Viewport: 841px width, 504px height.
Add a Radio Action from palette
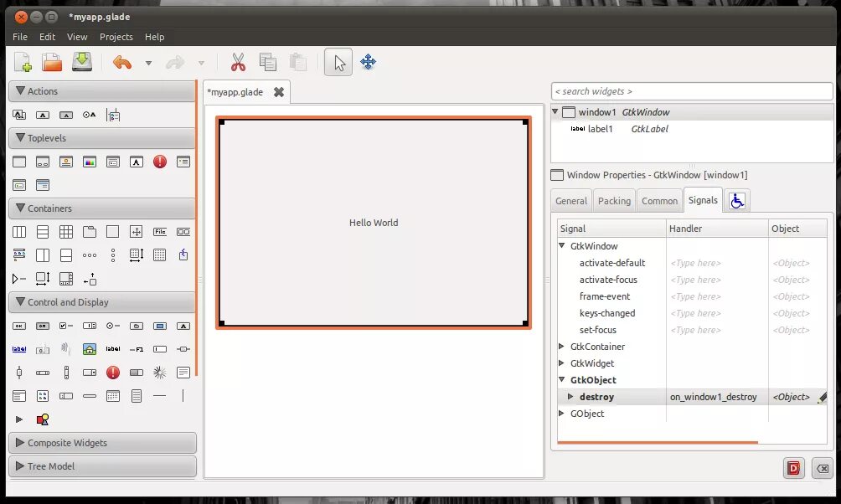[x=89, y=115]
